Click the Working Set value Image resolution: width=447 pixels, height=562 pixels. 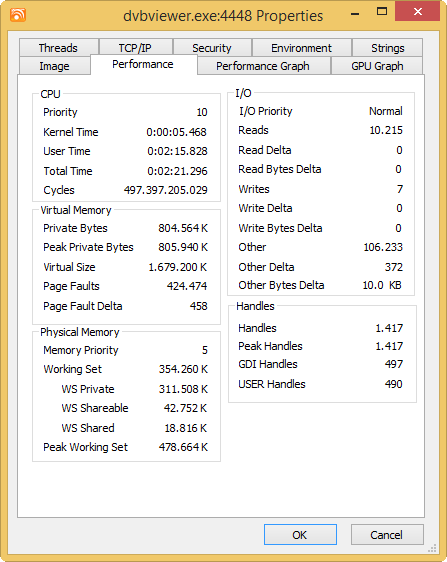click(x=183, y=369)
